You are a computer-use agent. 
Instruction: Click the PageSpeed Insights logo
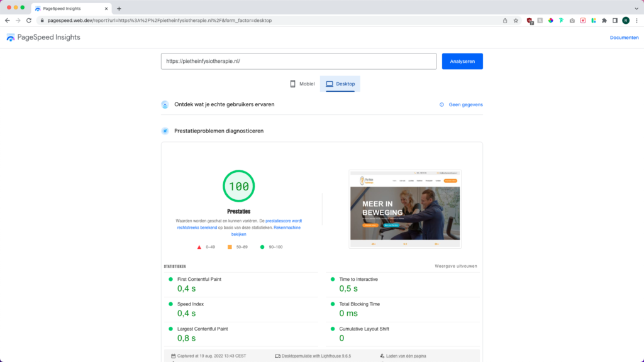(43, 38)
